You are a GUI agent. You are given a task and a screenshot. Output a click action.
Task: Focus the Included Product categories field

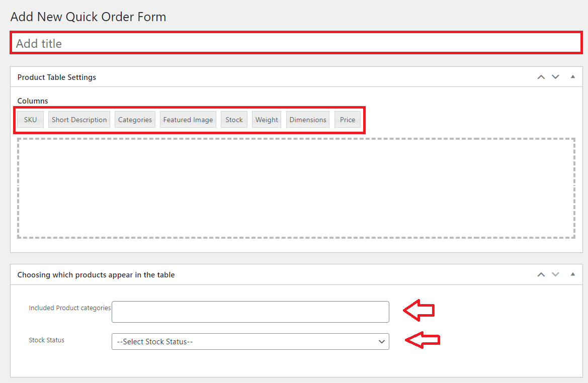pyautogui.click(x=250, y=312)
